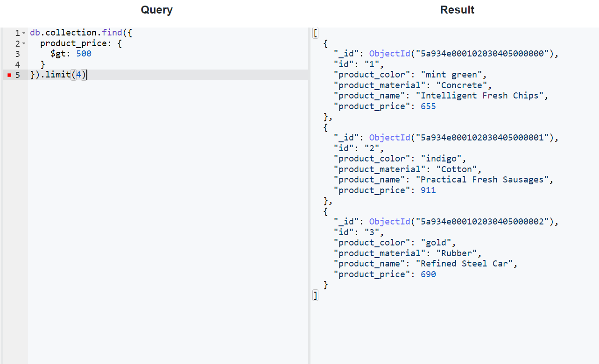
Task: Select the Result panel title
Action: pyautogui.click(x=457, y=9)
